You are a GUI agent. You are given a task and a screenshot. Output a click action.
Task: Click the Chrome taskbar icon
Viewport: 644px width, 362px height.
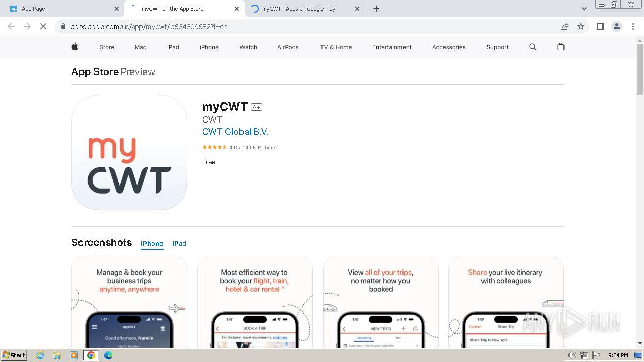[91, 355]
